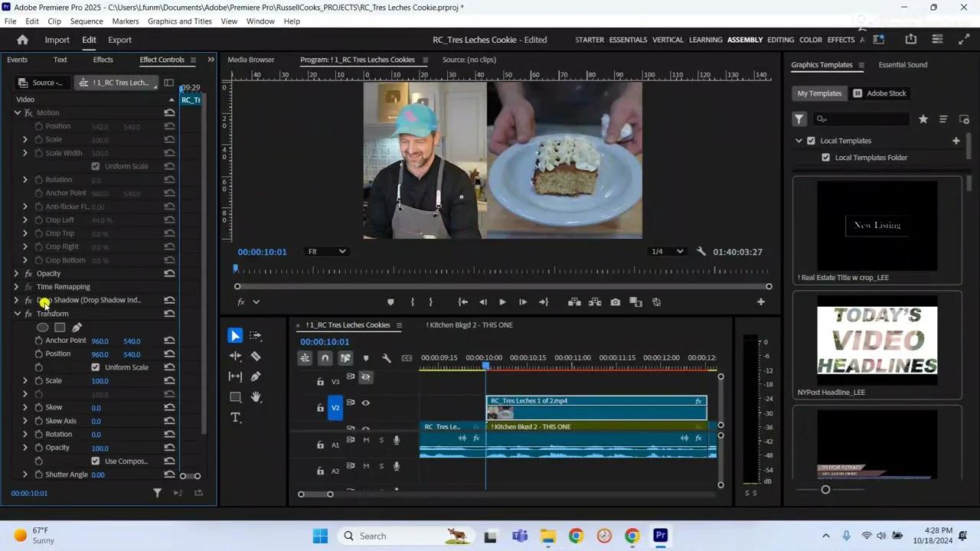The height and width of the screenshot is (551, 980).
Task: Select the NYPost Headline_LEE template thumbnail
Action: point(877,341)
